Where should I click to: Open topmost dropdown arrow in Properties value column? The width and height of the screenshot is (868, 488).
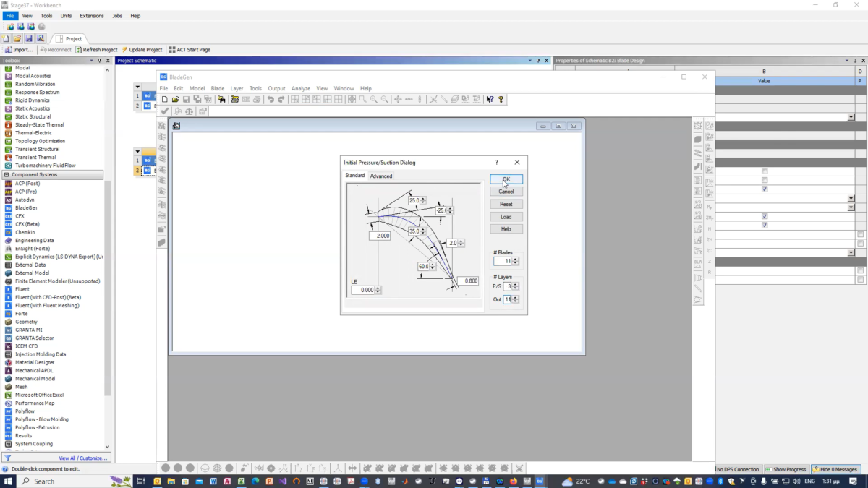(851, 117)
